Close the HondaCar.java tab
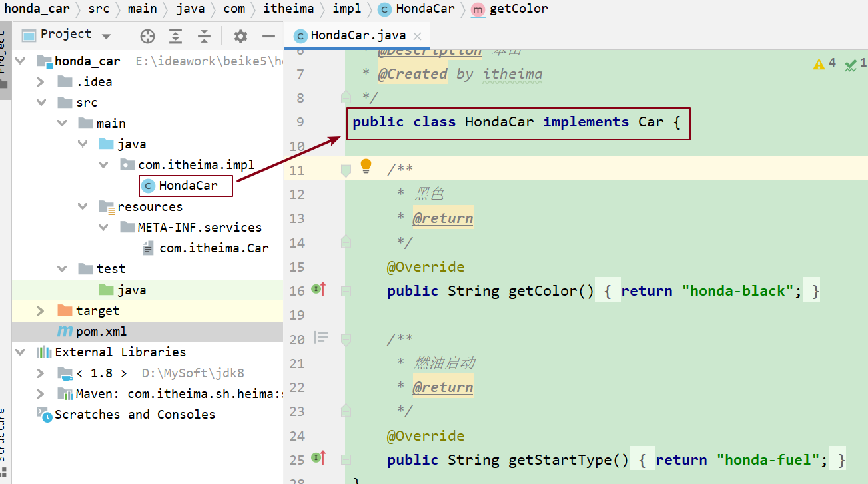This screenshot has width=868, height=484. coord(418,37)
